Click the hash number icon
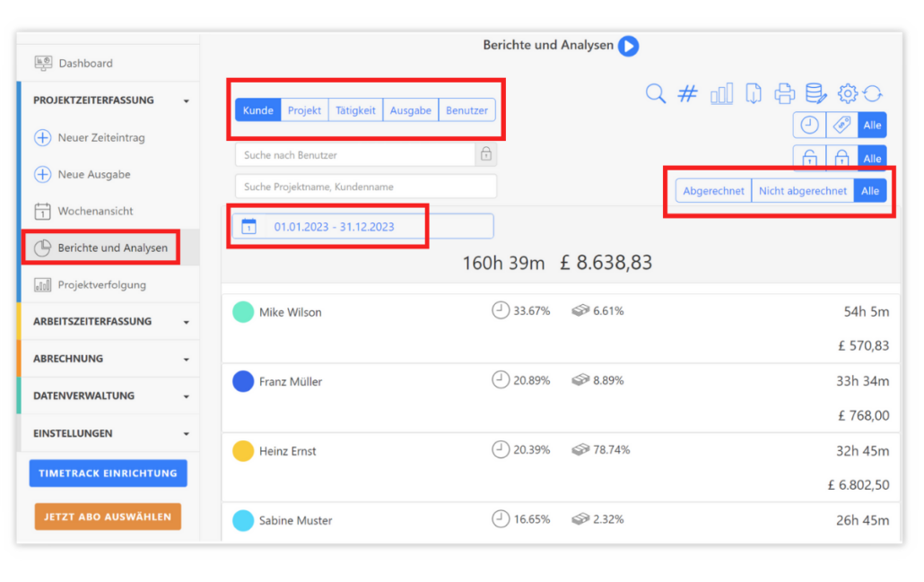The width and height of the screenshot is (924, 582). coord(687,93)
